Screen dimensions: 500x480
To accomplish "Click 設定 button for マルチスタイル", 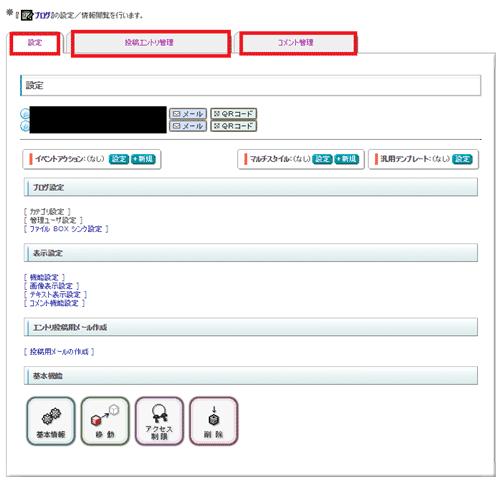I will click(x=322, y=159).
